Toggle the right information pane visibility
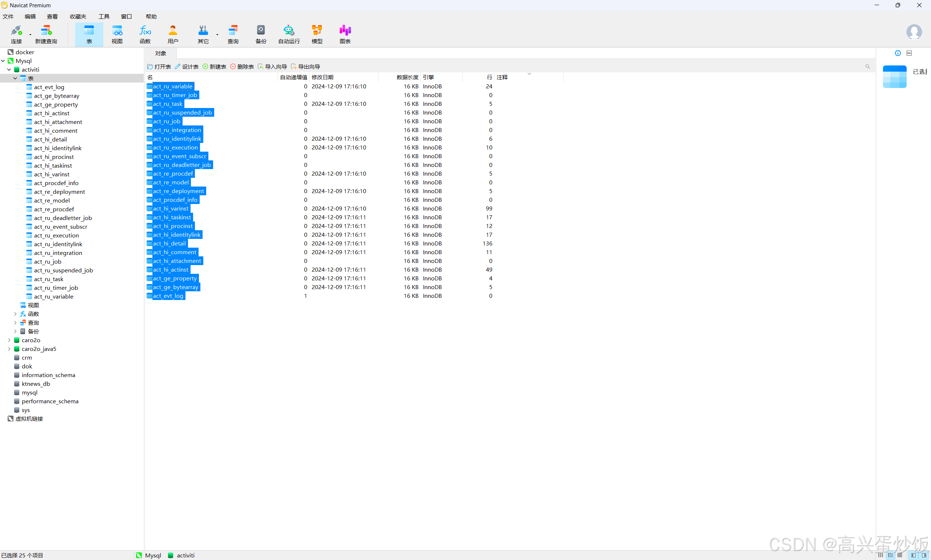The image size is (931, 560). click(923, 555)
